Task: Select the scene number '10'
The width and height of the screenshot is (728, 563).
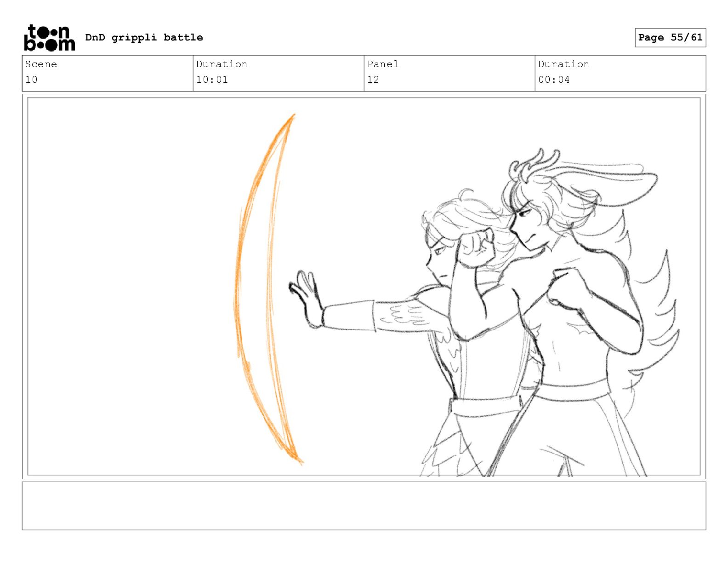Action: click(x=31, y=80)
